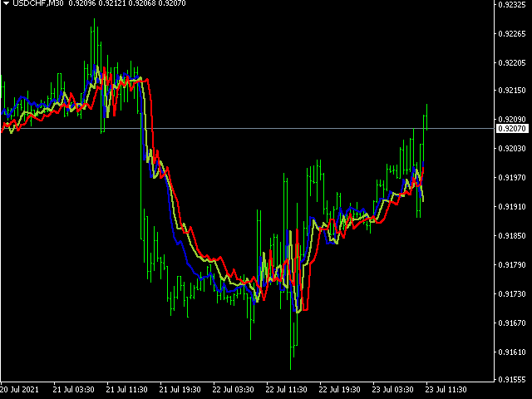Click the 0.92325 price scale label

(512, 5)
